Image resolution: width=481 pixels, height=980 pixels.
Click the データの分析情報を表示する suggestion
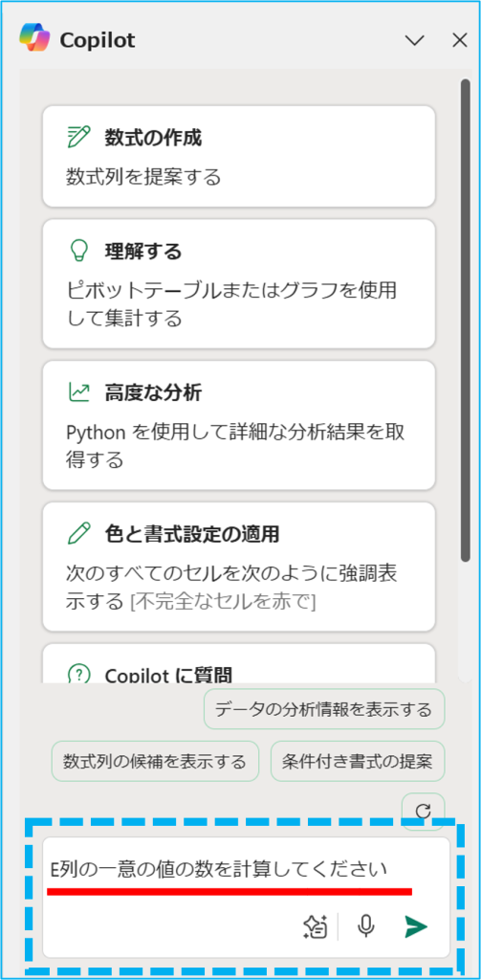click(324, 709)
